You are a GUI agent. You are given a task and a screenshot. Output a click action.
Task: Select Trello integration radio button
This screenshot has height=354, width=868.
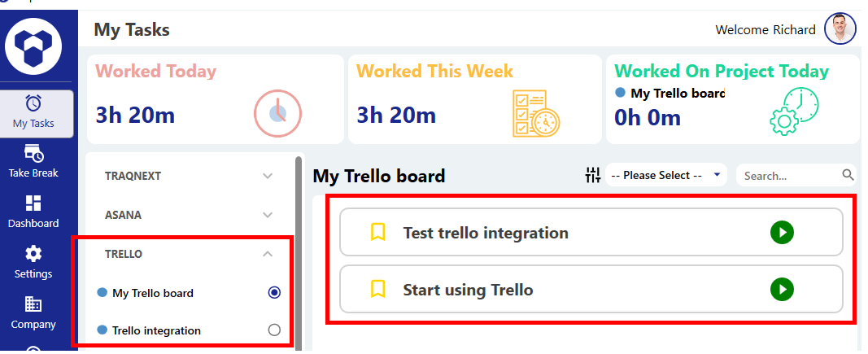pos(274,330)
